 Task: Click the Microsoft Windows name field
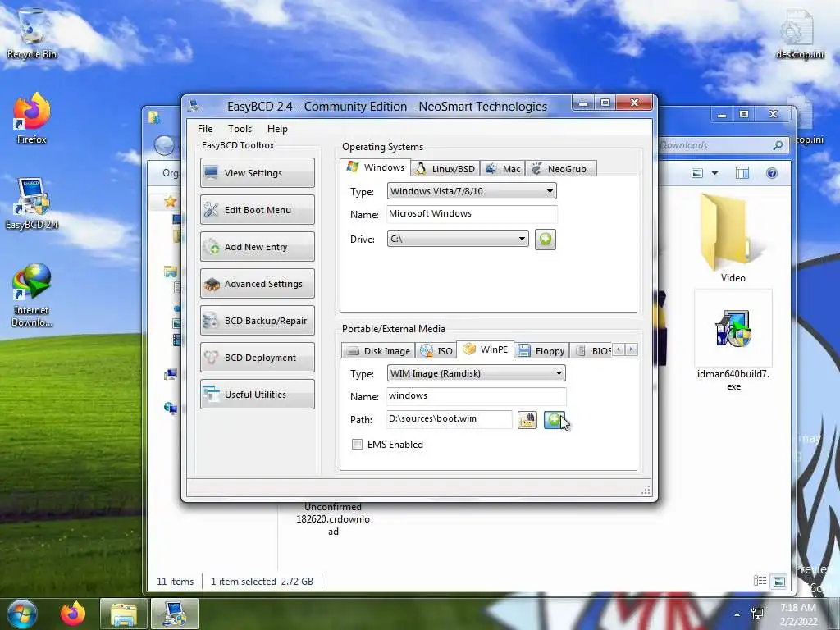(x=472, y=214)
